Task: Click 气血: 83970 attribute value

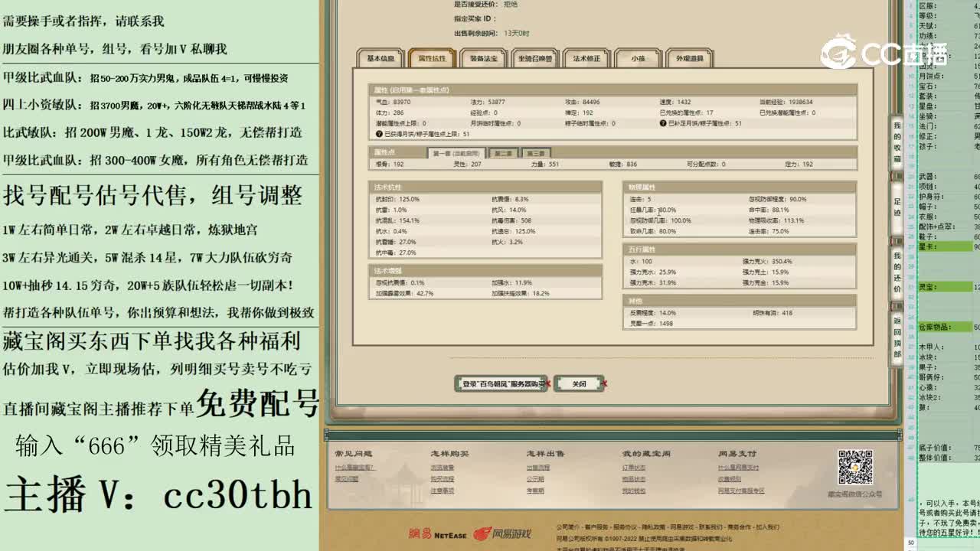Action: 393,102
